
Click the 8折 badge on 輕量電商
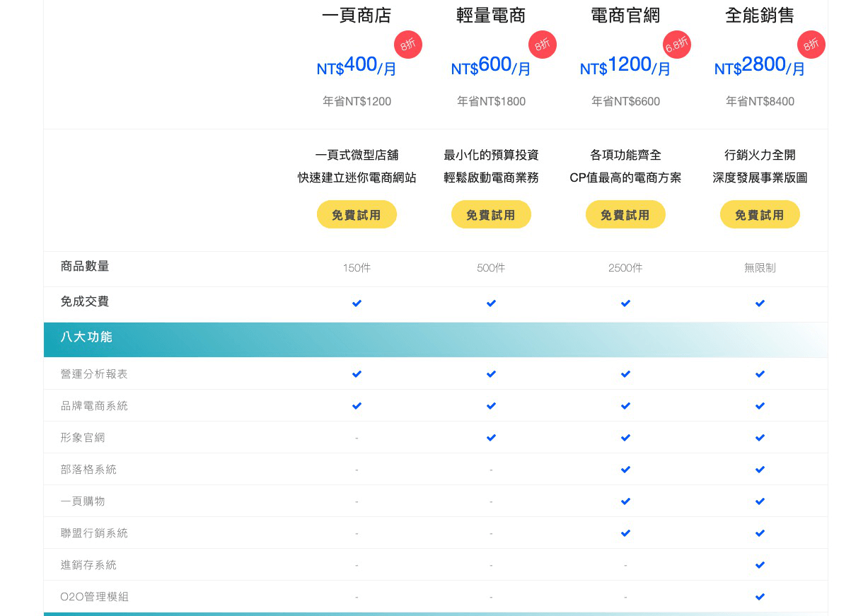543,45
